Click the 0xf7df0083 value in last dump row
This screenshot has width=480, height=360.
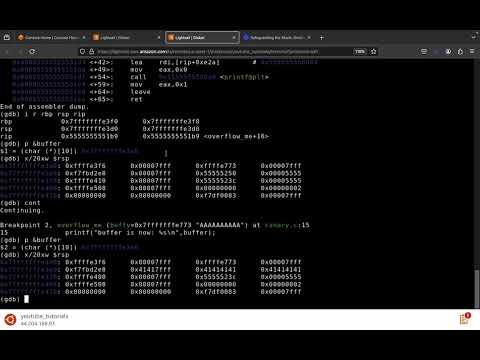(216, 292)
